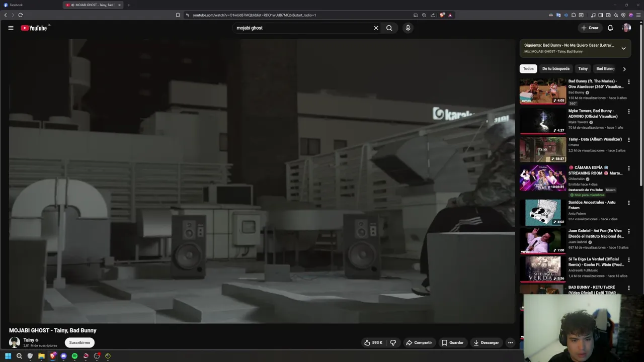This screenshot has width=644, height=362.
Task: Select the Tainy filter chip
Action: coord(583,69)
